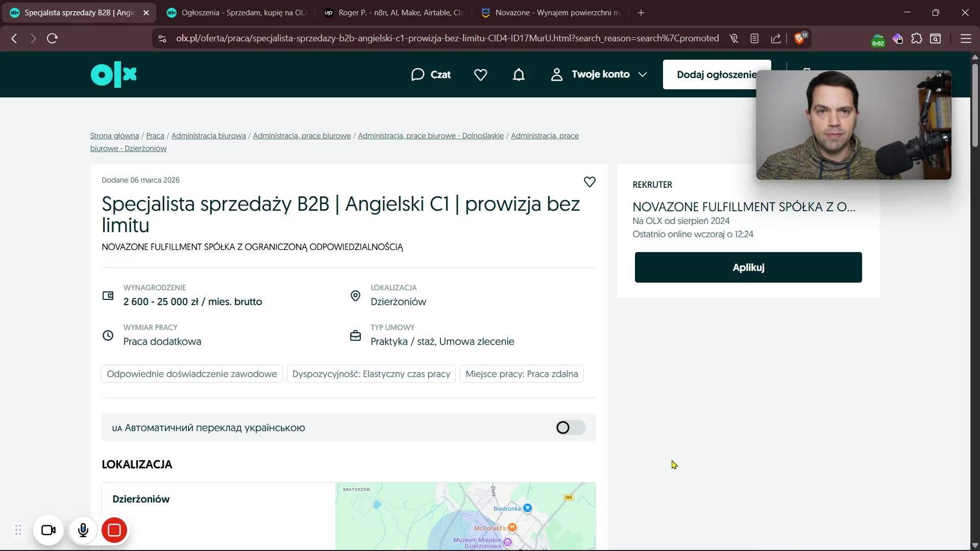Open the browser hamburger menu
Screen dimensions: 980x551
pos(966,39)
